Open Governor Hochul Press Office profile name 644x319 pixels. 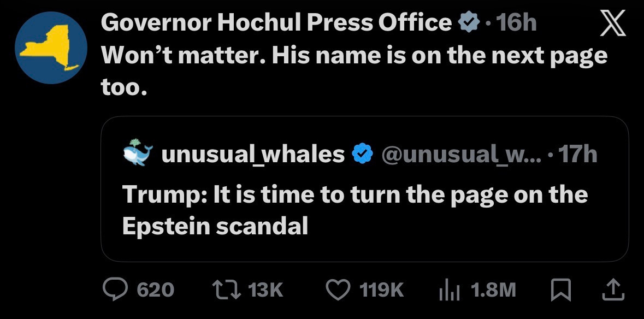[276, 23]
